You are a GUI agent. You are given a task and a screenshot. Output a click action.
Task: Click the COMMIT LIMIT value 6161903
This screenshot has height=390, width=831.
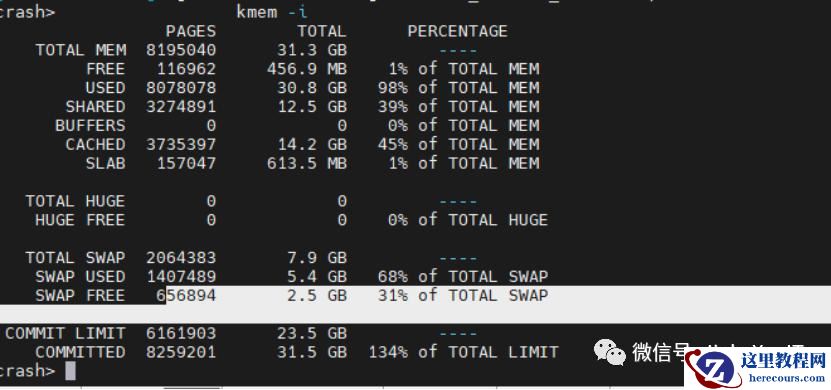181,333
